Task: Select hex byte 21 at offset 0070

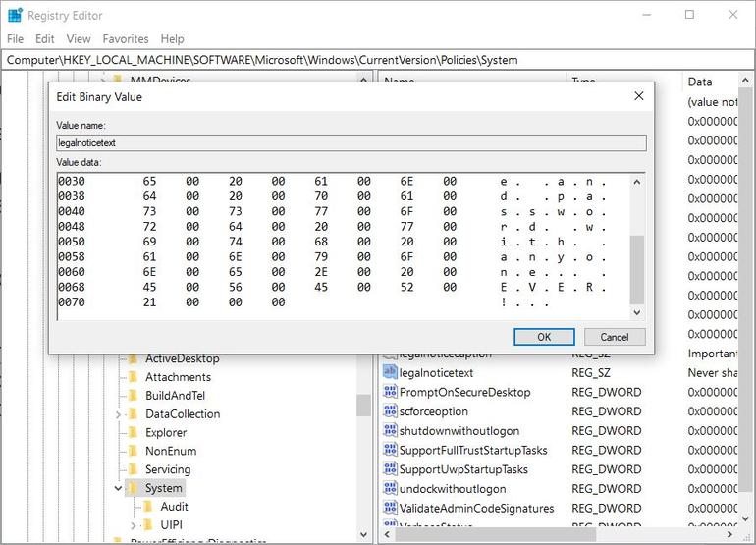Action: [x=149, y=301]
